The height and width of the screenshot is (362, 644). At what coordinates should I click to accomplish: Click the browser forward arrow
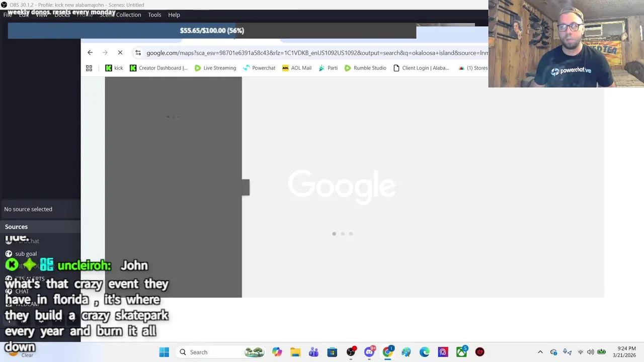105,52
